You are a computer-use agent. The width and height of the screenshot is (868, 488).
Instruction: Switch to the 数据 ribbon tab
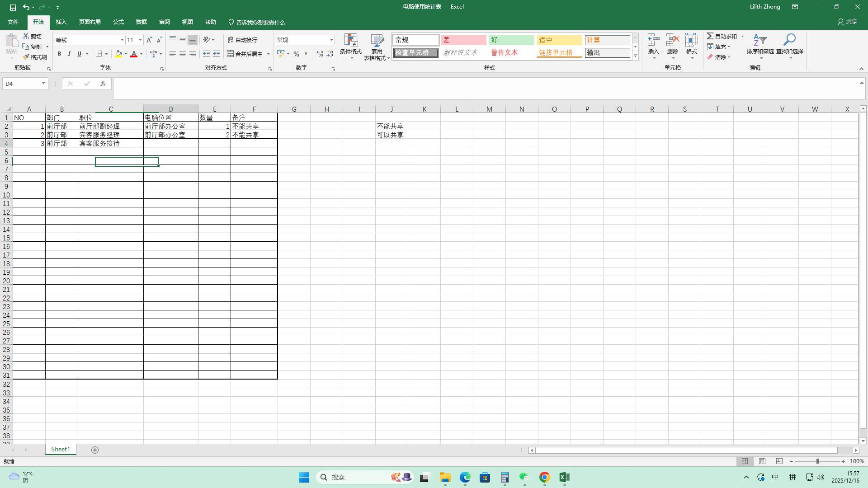point(141,22)
